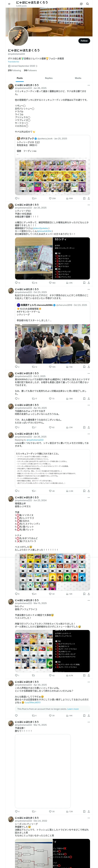Click the Translate bio link
Image resolution: width=98 pixels, height=868 pixels.
point(14,62)
